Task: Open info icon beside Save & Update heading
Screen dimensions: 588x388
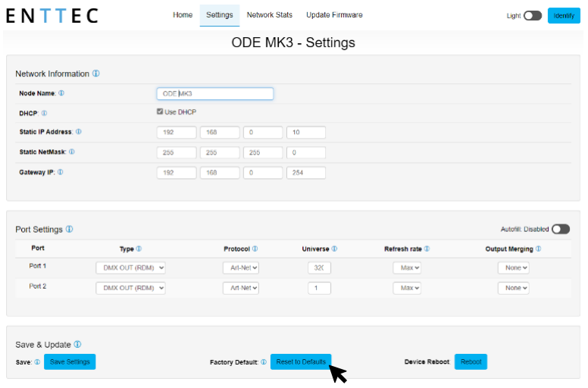Action: (x=77, y=344)
